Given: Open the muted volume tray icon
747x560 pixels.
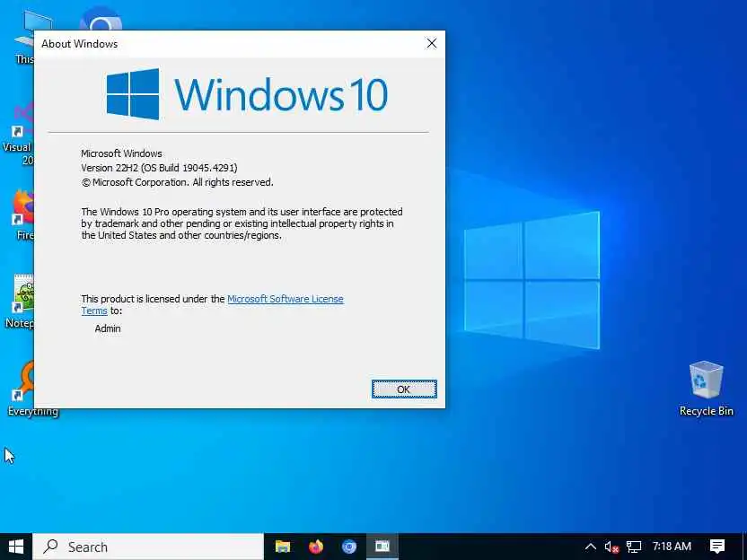Looking at the screenshot, I should pos(611,547).
